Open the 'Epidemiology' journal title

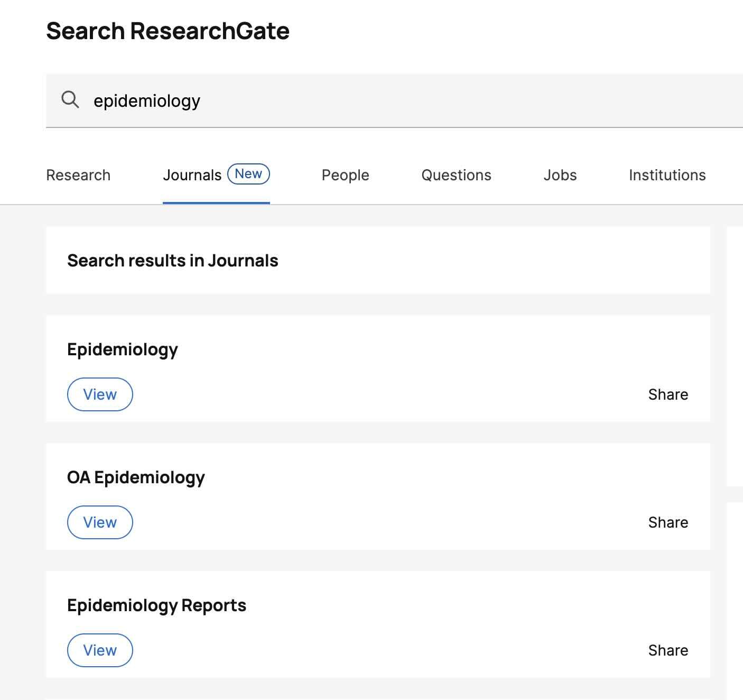point(123,349)
